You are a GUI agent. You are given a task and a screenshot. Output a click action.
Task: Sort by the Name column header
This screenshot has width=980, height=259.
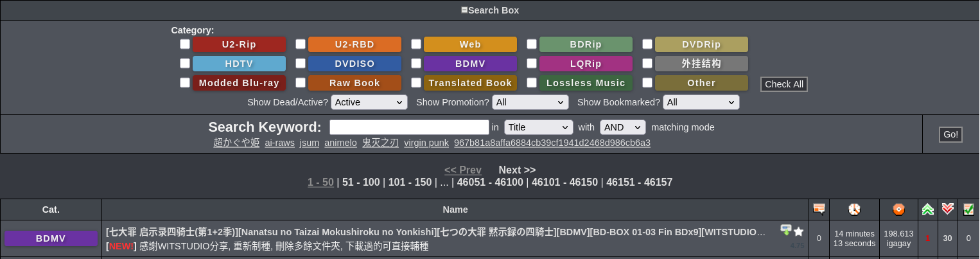coord(455,210)
